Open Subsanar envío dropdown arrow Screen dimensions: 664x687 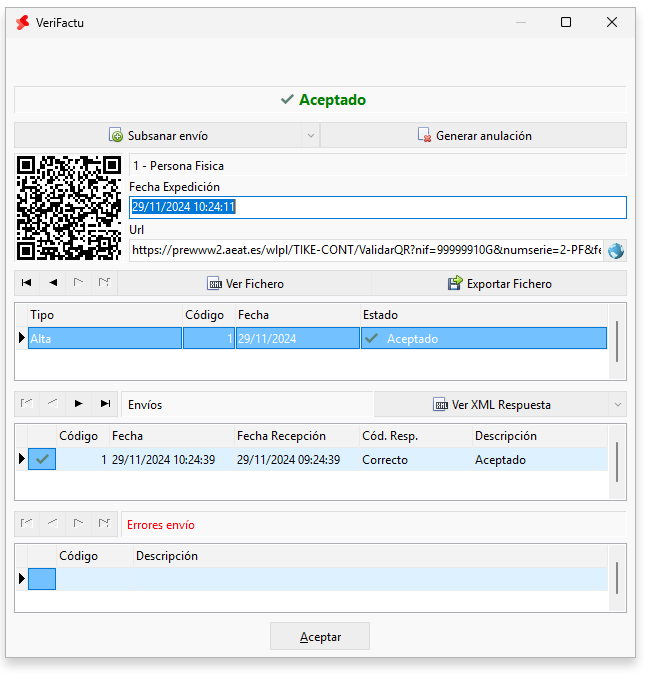click(x=310, y=136)
